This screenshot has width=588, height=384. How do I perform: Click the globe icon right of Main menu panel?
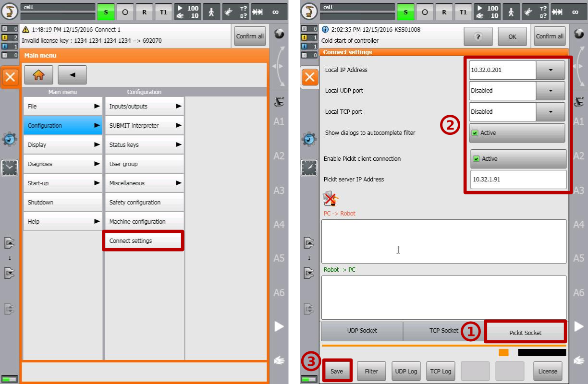[279, 34]
